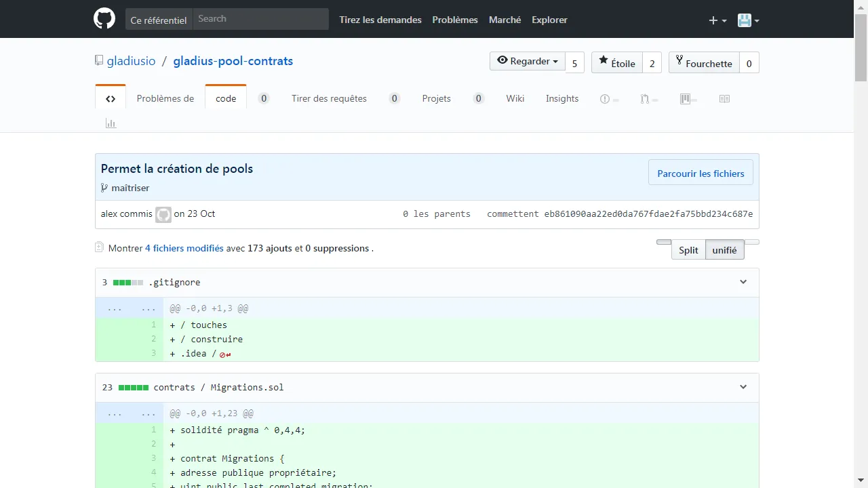Expand hidden lines above Migrations.sol hunk
The image size is (868, 488).
[x=130, y=413]
